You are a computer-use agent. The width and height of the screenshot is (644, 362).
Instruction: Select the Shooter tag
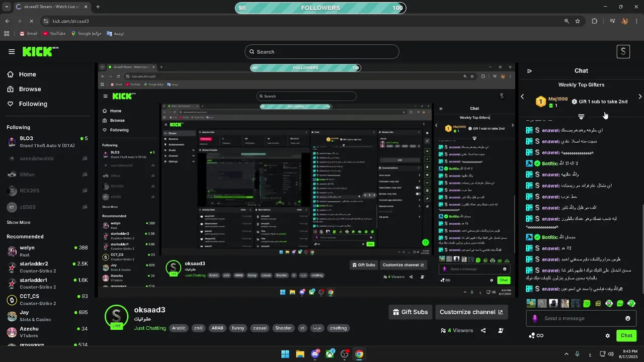coord(283,328)
